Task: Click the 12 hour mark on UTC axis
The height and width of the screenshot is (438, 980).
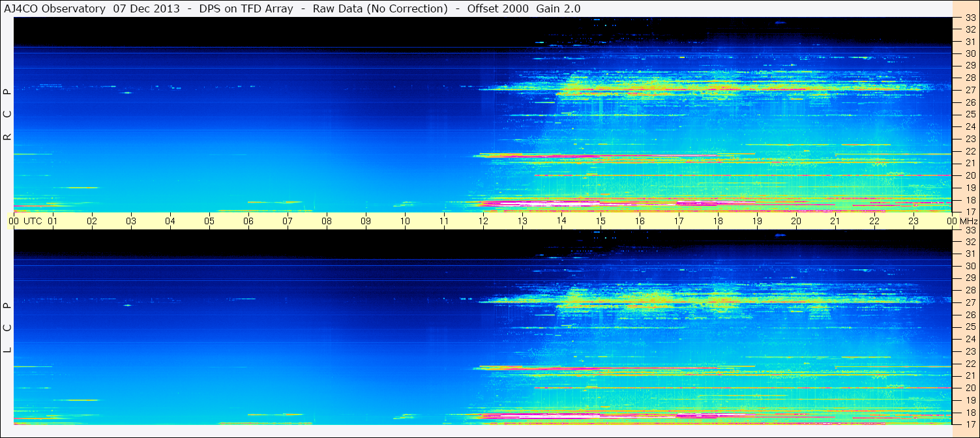Action: 483,221
